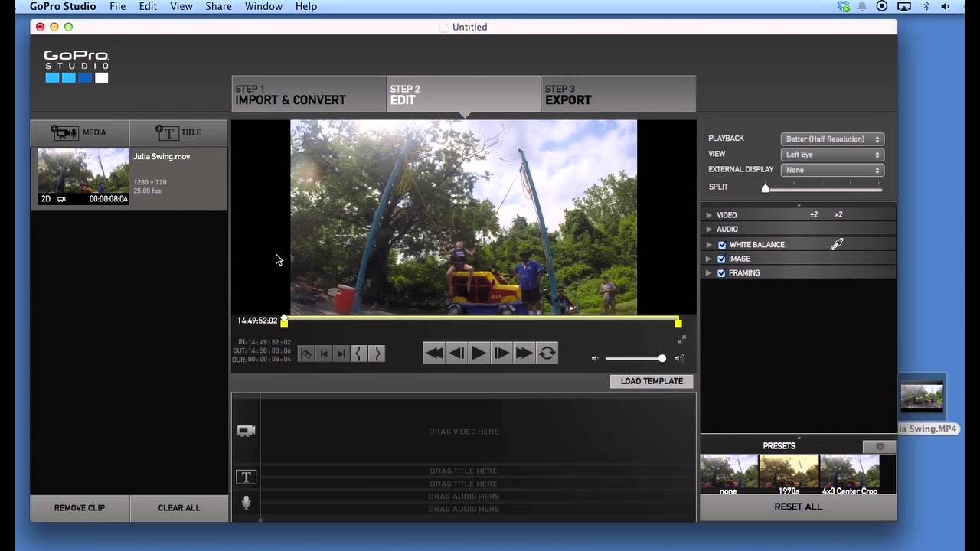Select the Julia Swing.mov clip thumbnail

[83, 176]
